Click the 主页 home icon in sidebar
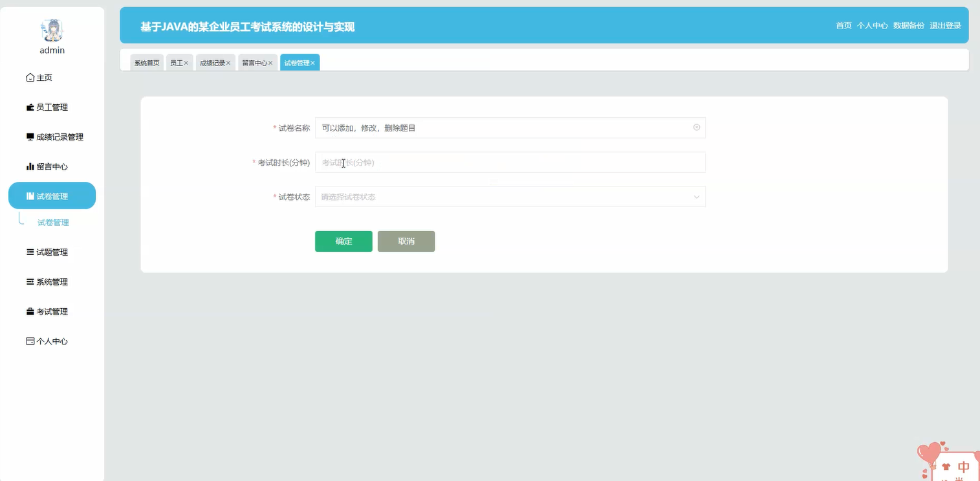The image size is (980, 481). click(x=30, y=77)
